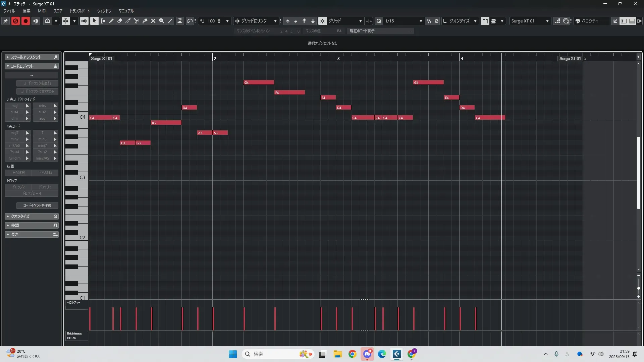Select the Glue tool
This screenshot has height=362, width=644.
[x=145, y=21]
